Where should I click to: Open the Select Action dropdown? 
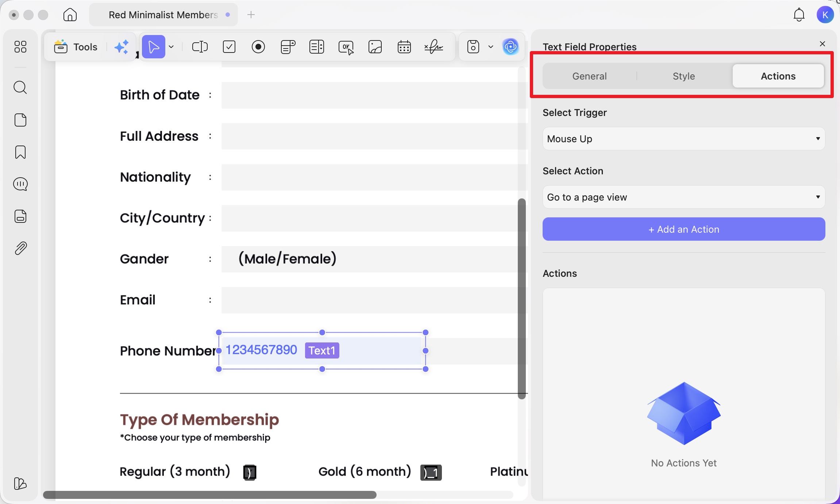click(684, 197)
